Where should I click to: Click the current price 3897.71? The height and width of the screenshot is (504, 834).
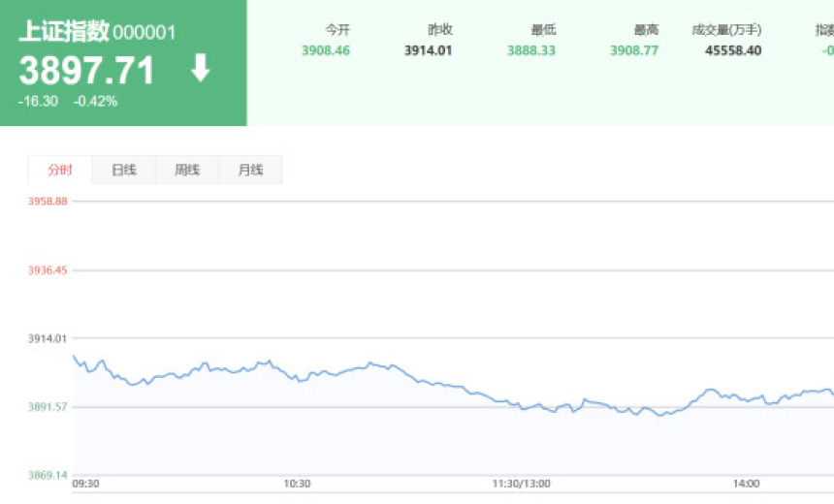click(x=87, y=71)
